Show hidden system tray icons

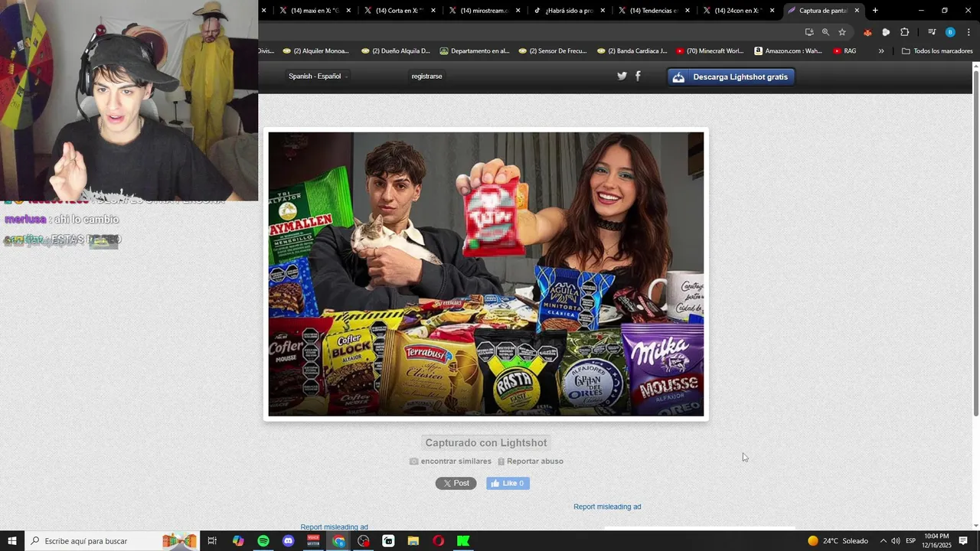coord(882,541)
